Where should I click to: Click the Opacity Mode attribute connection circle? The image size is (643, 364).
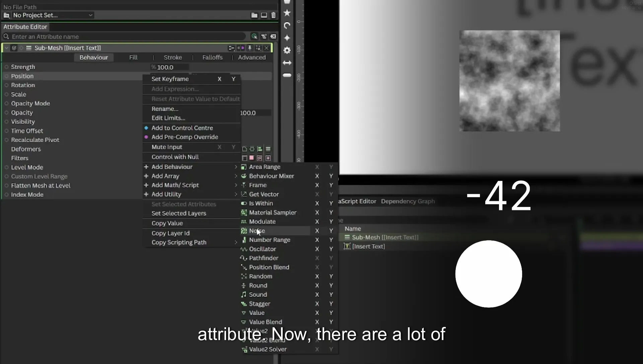(6, 103)
